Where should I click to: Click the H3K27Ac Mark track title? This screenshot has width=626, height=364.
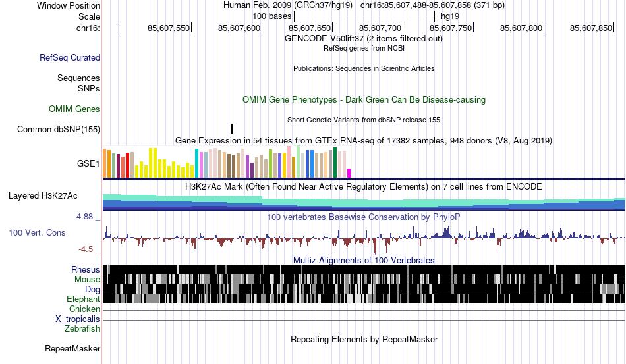364,186
